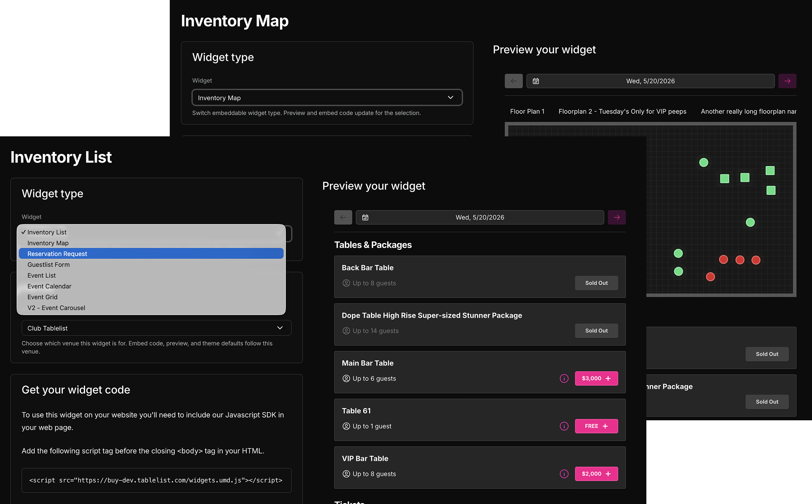Add VIP Bar Table for $2,000
Screen dimensions: 812x504
[x=596, y=474]
